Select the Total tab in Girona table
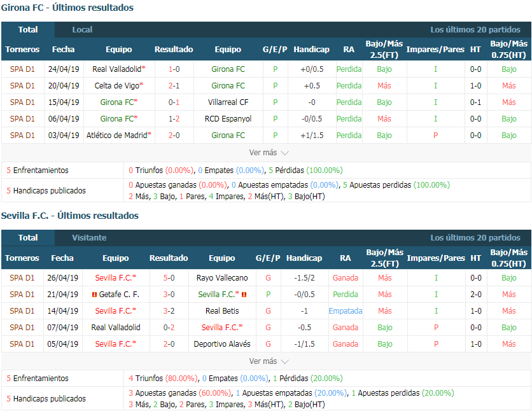 coord(28,30)
